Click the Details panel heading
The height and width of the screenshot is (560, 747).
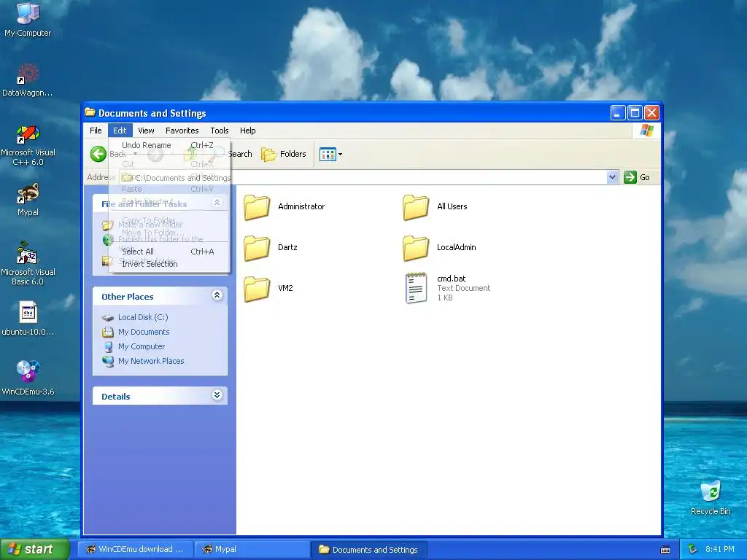(116, 397)
